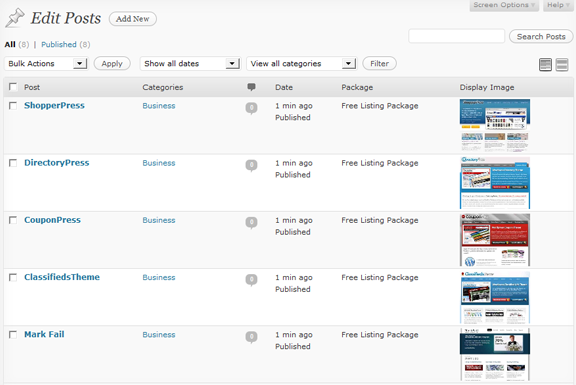Click the CouponPress display image thumbnail
This screenshot has width=576, height=385.
495,240
